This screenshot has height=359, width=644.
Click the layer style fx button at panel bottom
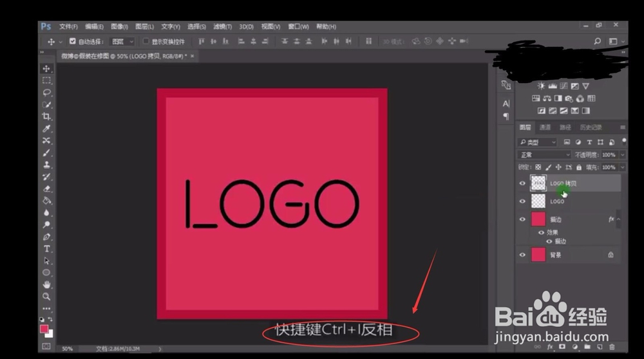point(550,347)
